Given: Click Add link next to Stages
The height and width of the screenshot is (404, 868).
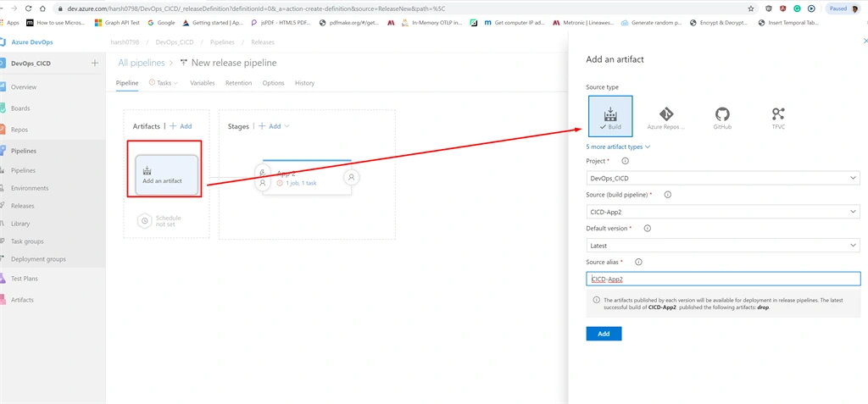Looking at the screenshot, I should pyautogui.click(x=270, y=126).
